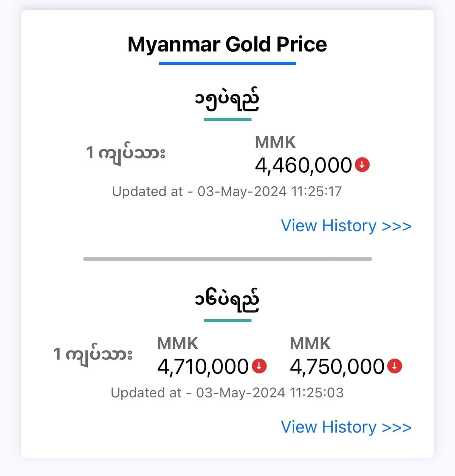Click the Myanmar Gold Price title
This screenshot has height=476, width=455.
(x=227, y=44)
